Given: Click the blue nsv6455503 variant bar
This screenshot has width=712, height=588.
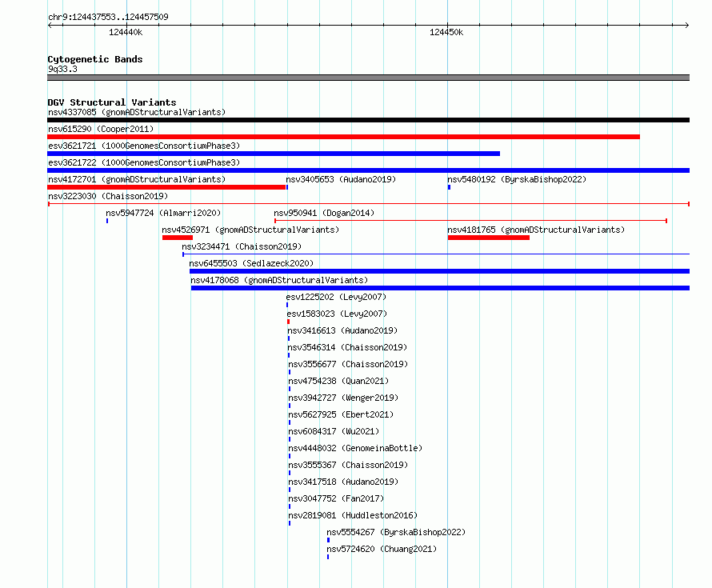Looking at the screenshot, I should 439,271.
